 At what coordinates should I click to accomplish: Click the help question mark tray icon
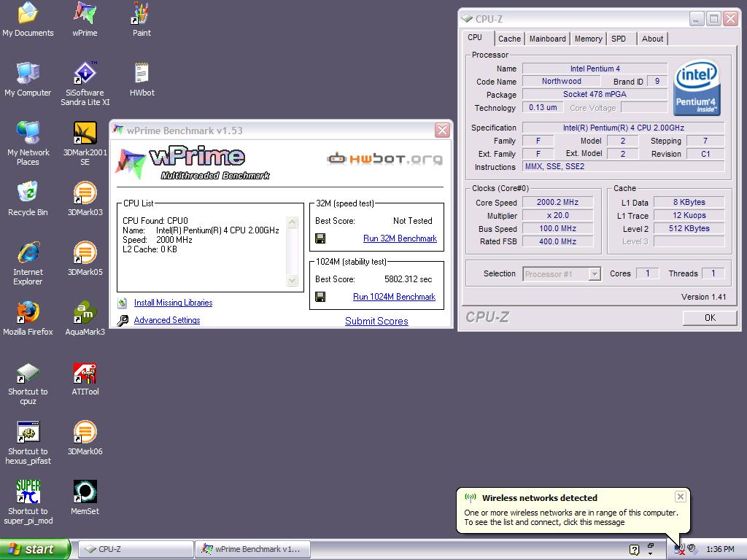click(634, 550)
